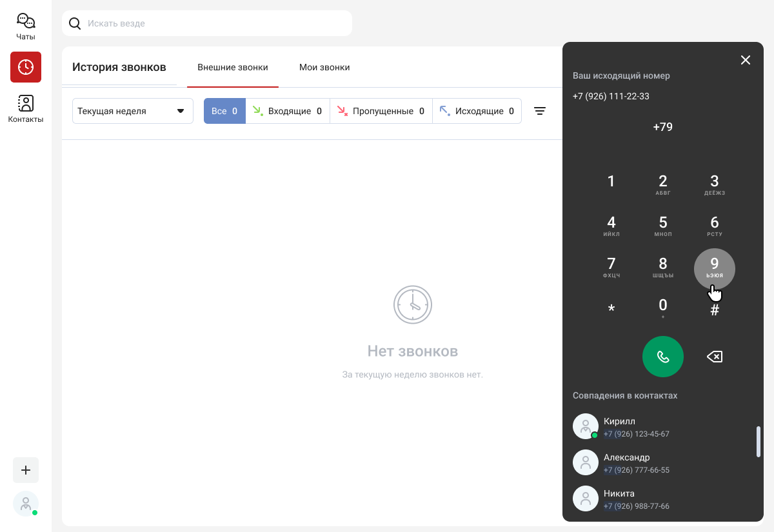
Task: Dial digit 2 on the keypad
Action: (x=663, y=185)
